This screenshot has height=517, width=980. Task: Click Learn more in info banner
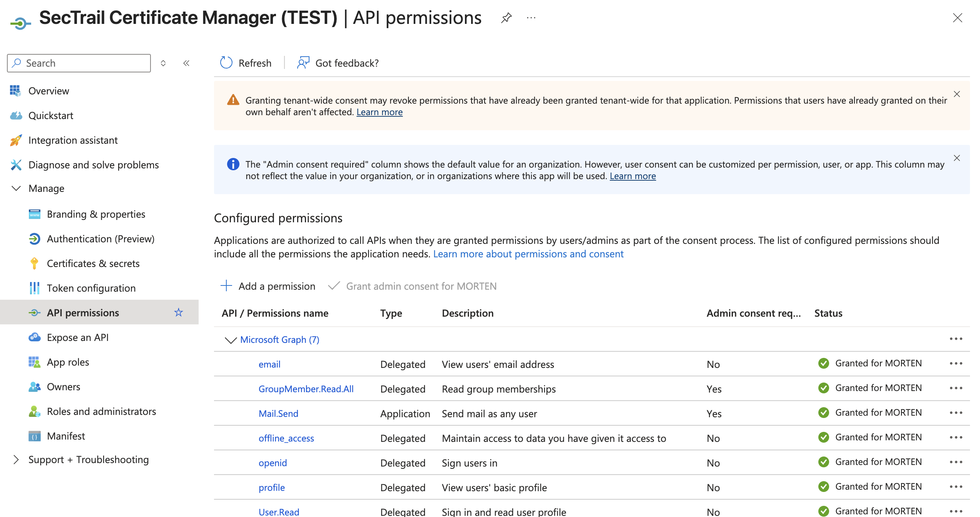point(633,176)
